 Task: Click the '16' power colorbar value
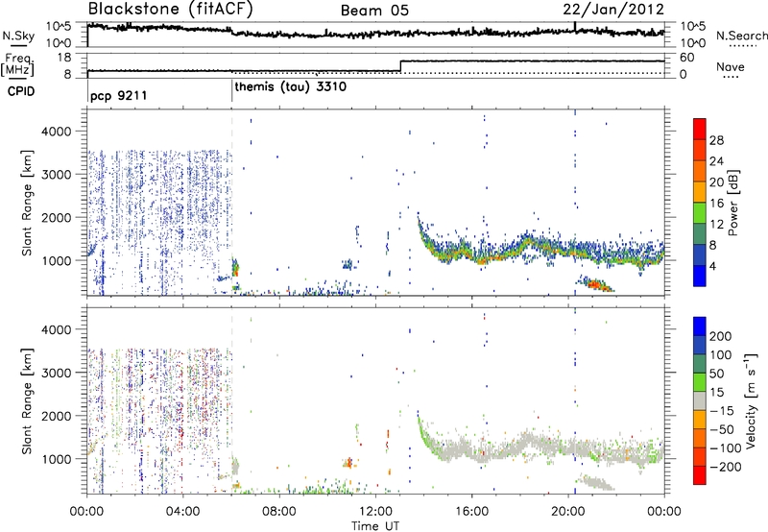point(716,204)
